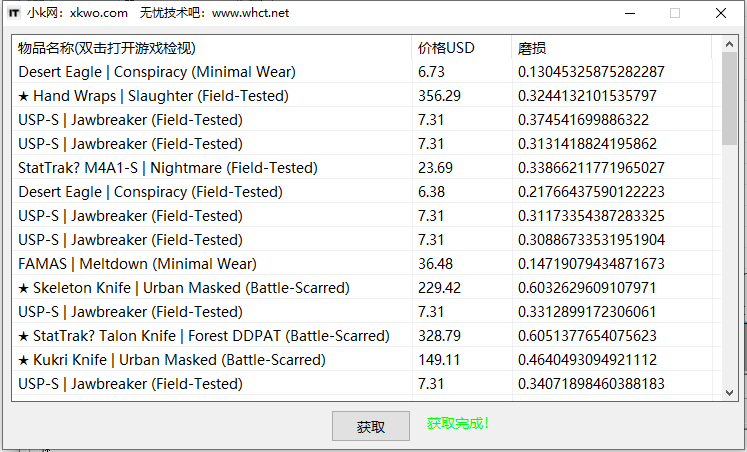The image size is (747, 452).
Task: Click price 36.48
Action: (x=435, y=263)
